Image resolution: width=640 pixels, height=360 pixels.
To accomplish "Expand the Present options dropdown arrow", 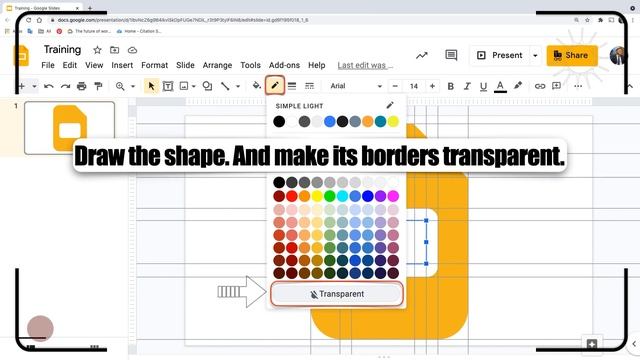I will coord(535,56).
